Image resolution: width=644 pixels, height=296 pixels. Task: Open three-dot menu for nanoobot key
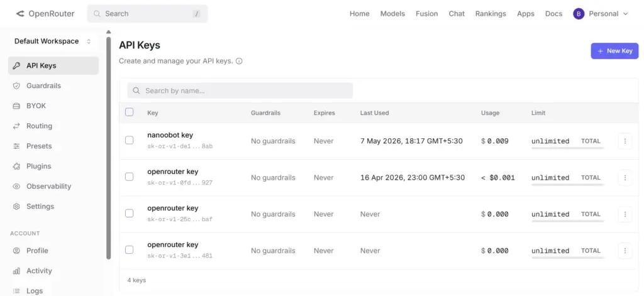point(625,141)
